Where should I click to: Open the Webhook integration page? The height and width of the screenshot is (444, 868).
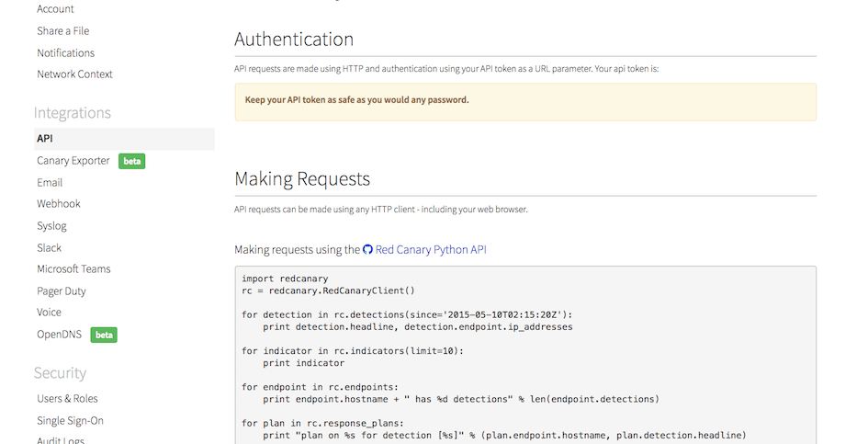59,204
